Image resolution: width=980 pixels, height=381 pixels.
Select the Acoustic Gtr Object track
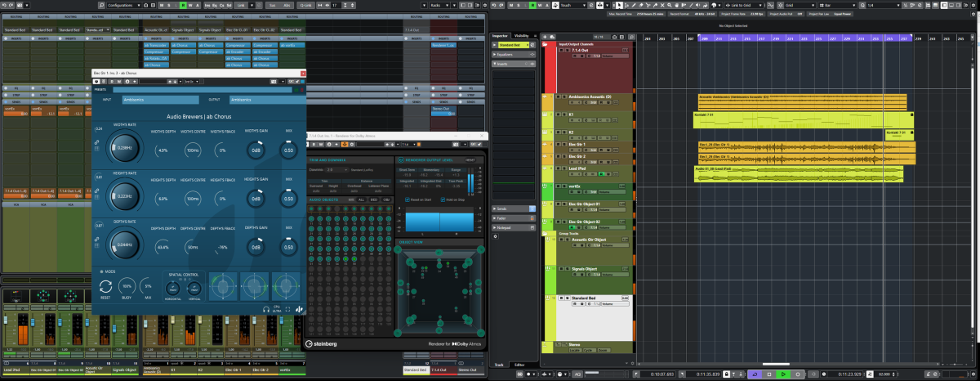point(589,240)
